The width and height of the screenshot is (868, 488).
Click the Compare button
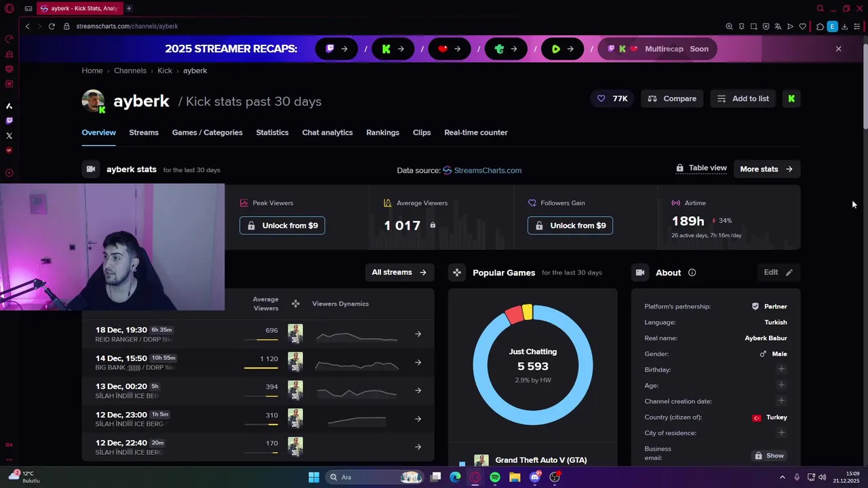[672, 98]
